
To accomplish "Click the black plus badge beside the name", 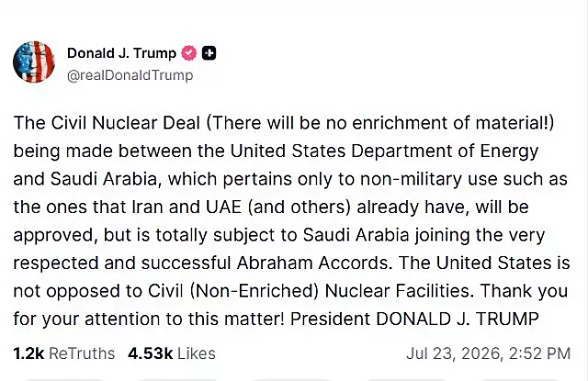I will pos(209,53).
